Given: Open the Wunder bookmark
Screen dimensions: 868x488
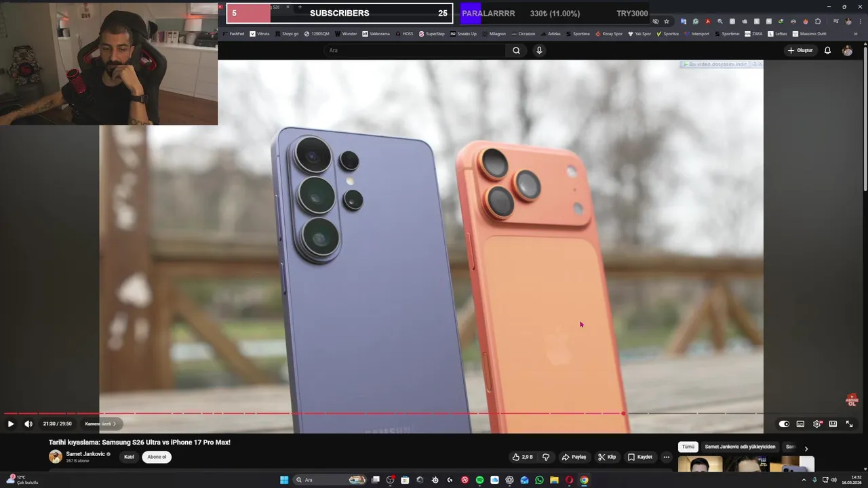Looking at the screenshot, I should (x=346, y=33).
